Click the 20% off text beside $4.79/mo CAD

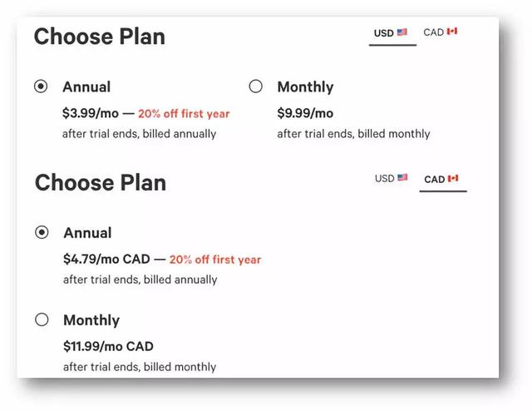pyautogui.click(x=215, y=260)
